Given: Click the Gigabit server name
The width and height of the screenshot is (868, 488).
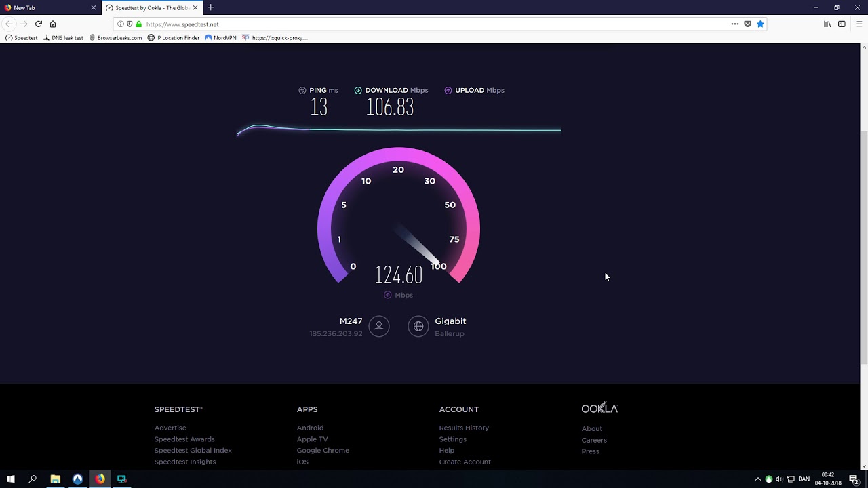Looking at the screenshot, I should pyautogui.click(x=450, y=321).
